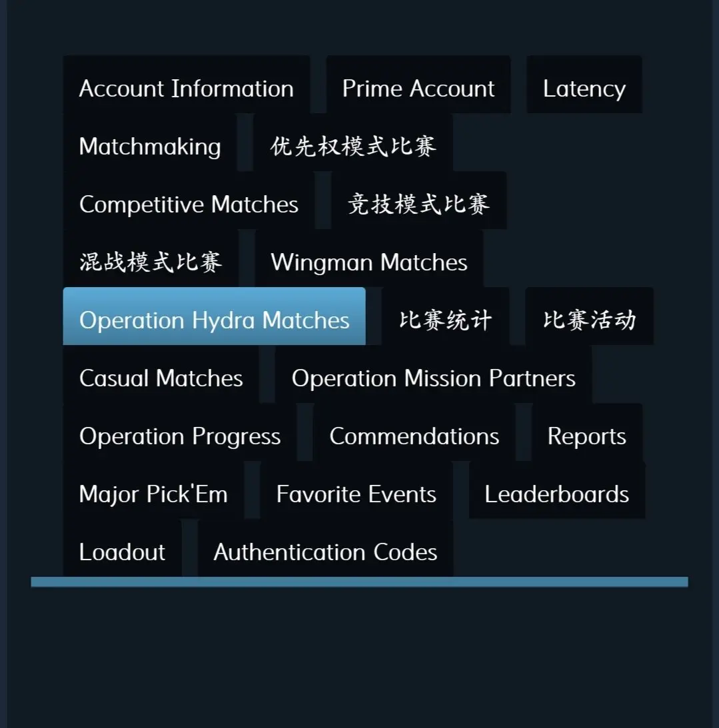
Task: Open the Matchmaking tab
Action: pos(150,143)
